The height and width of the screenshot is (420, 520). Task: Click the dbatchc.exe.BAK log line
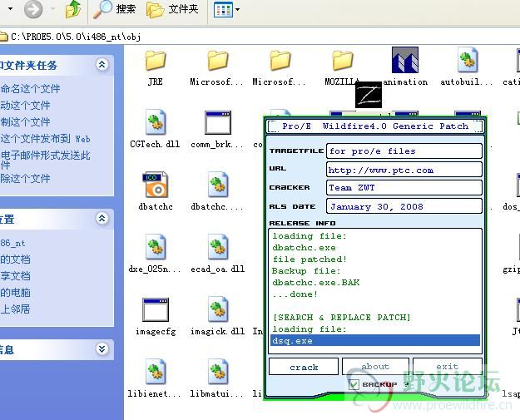click(315, 283)
